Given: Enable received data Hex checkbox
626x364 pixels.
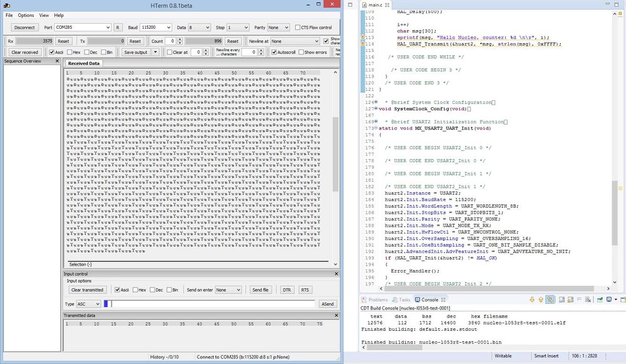Looking at the screenshot, I should (x=70, y=52).
